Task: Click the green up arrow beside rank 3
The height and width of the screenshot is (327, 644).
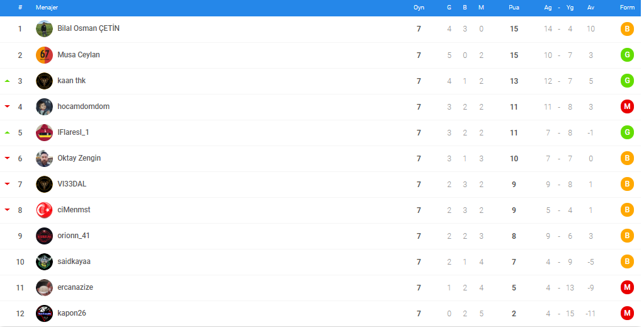Action: (7, 81)
